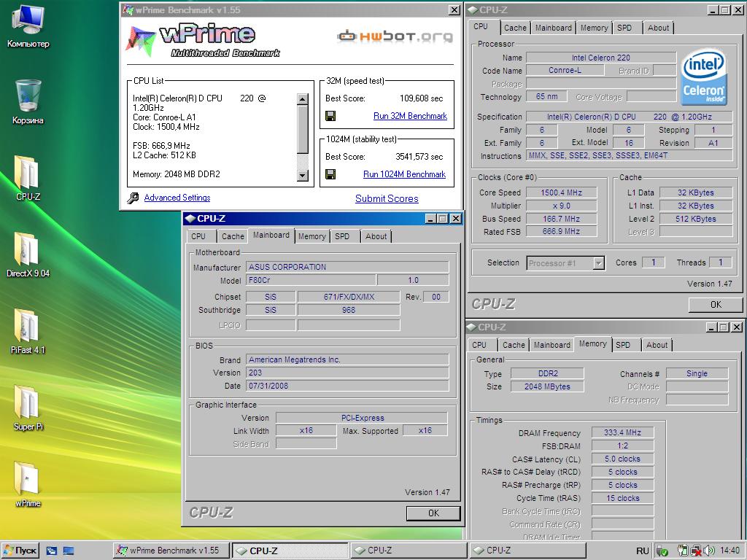
Task: Click the volume speaker tray icon
Action: [709, 551]
